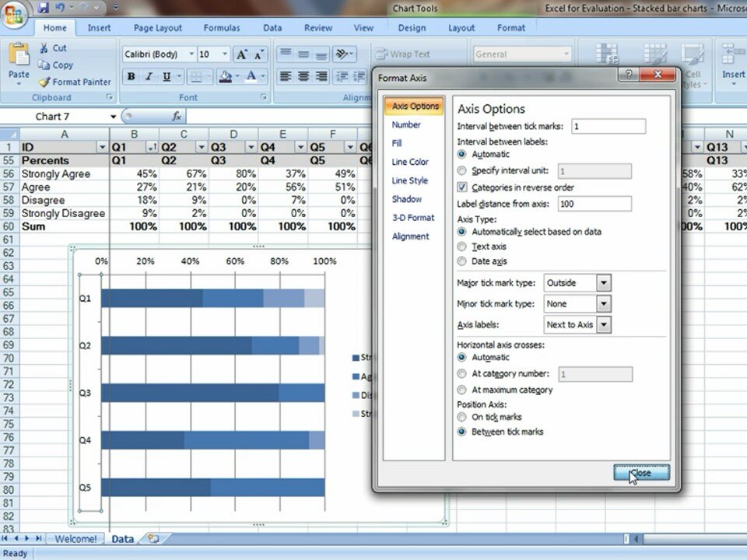
Task: Decrease the font size with Shrink Font
Action: click(x=258, y=54)
